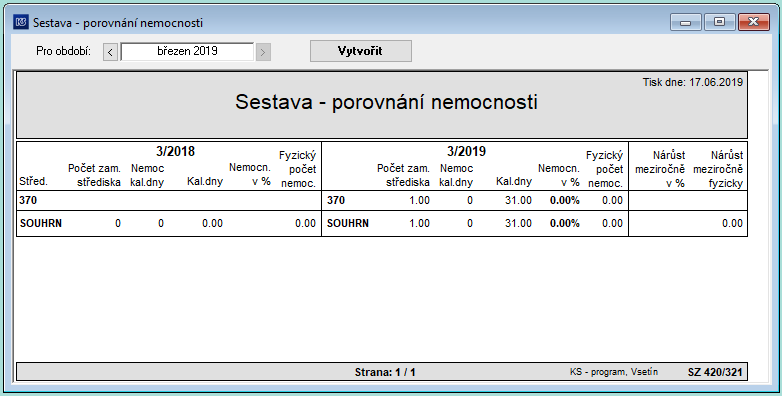Click the 'Tisk dne: 17.06.2019' print date
This screenshot has width=782, height=396.
693,82
